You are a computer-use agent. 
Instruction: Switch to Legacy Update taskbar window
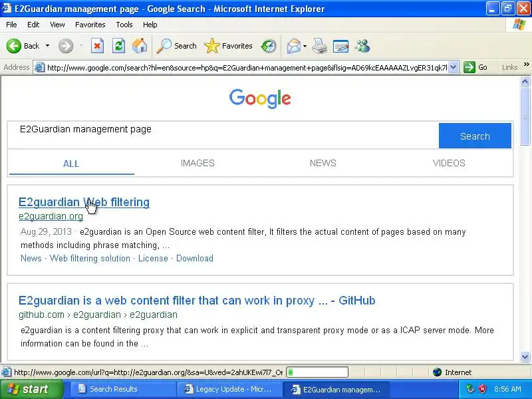click(229, 389)
